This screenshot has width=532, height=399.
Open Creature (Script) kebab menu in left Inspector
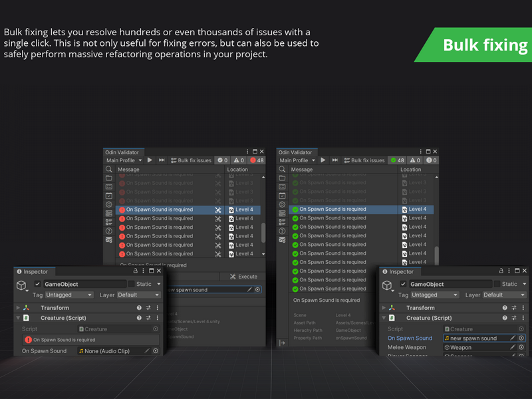pos(158,318)
